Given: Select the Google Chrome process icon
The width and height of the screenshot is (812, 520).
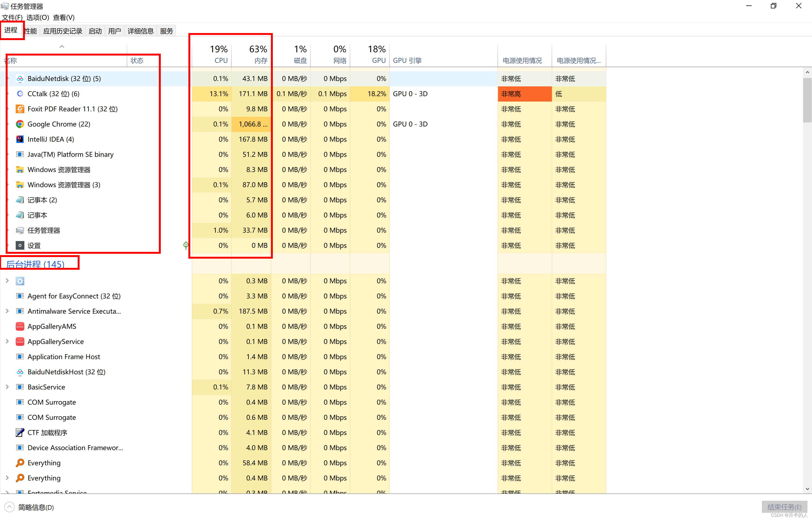Looking at the screenshot, I should (20, 124).
